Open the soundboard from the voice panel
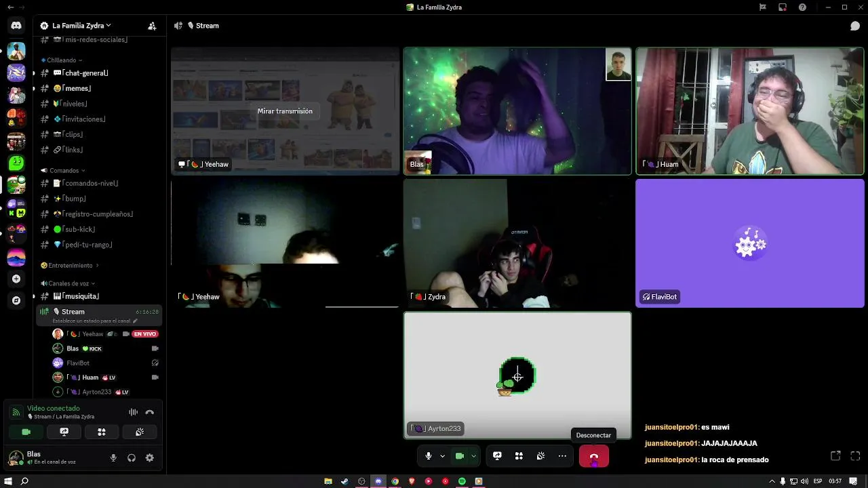 pyautogui.click(x=140, y=432)
